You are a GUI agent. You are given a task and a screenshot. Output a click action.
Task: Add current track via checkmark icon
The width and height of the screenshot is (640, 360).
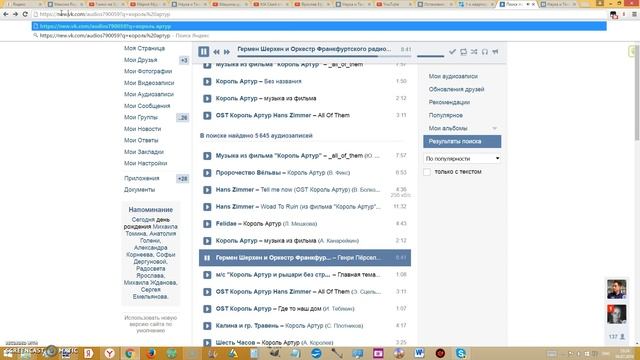[452, 52]
